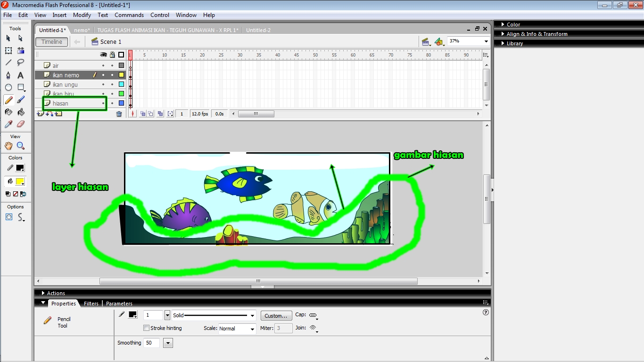
Task: Hide the air layer
Action: (x=103, y=66)
